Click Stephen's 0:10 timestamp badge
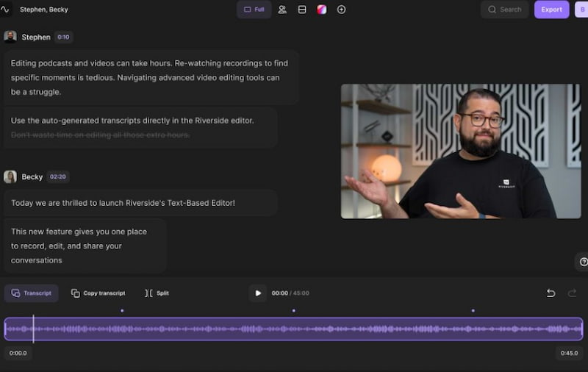This screenshot has height=372, width=588. (x=63, y=37)
